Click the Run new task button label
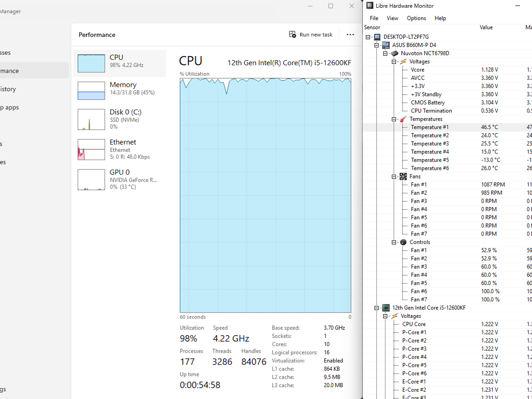Image resolution: width=532 pixels, height=399 pixels. click(316, 35)
